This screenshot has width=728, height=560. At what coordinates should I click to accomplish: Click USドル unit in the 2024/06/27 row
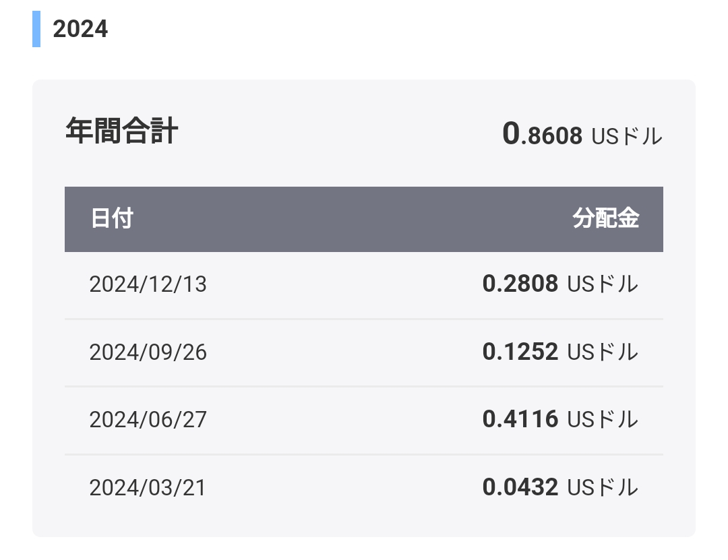click(x=603, y=420)
